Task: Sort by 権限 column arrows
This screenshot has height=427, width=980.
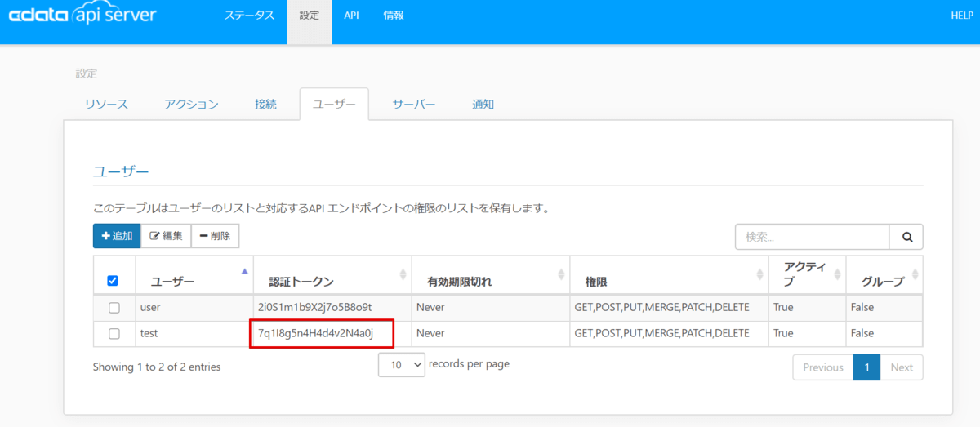Action: pos(760,275)
